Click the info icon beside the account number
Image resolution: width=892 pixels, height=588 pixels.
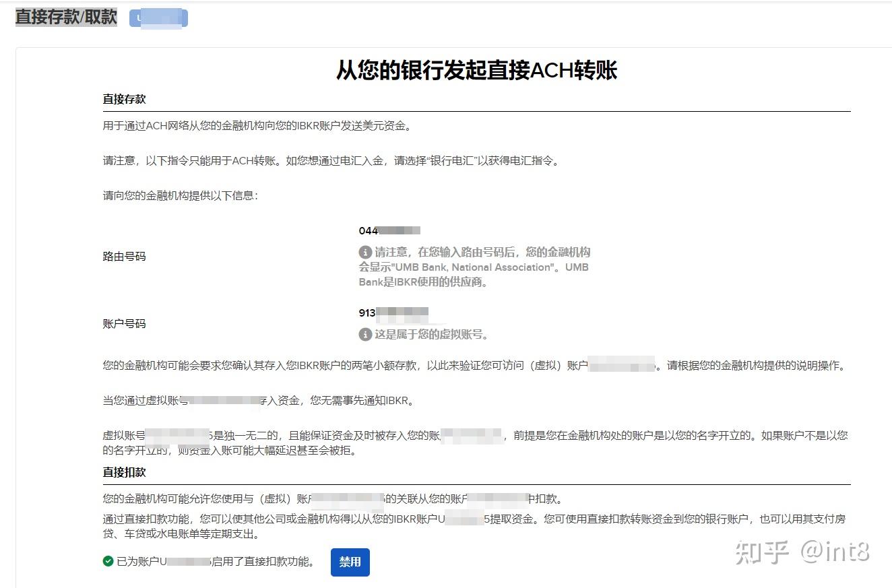(x=364, y=334)
